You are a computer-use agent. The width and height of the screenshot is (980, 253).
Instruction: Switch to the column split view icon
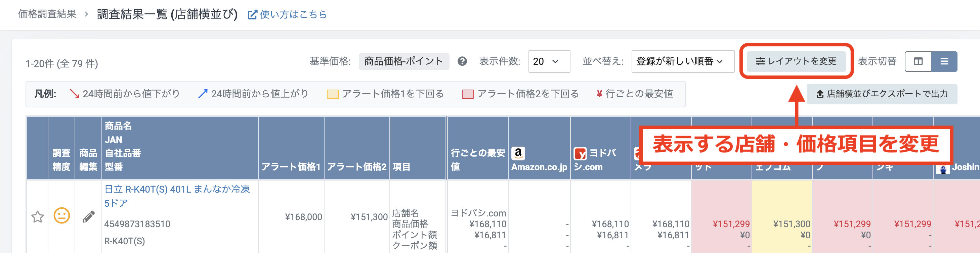[x=918, y=61]
